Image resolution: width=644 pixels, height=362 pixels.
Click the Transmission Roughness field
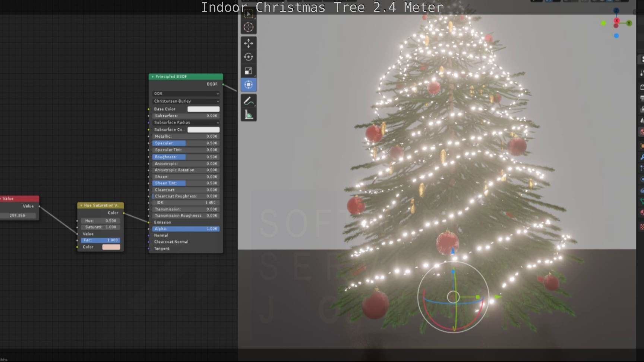(186, 216)
